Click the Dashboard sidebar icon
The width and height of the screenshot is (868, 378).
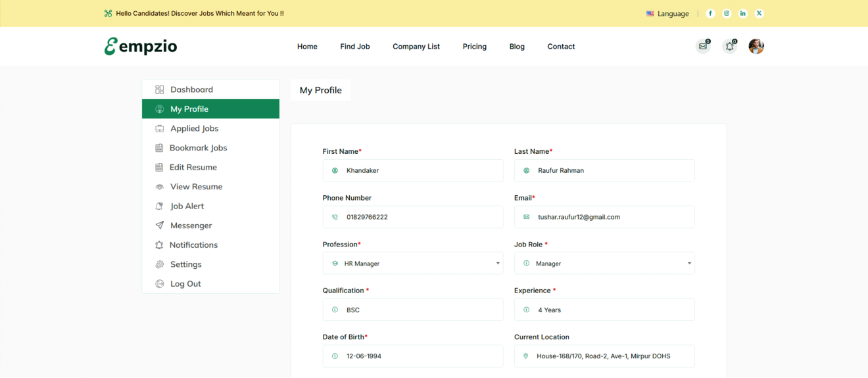[159, 89]
